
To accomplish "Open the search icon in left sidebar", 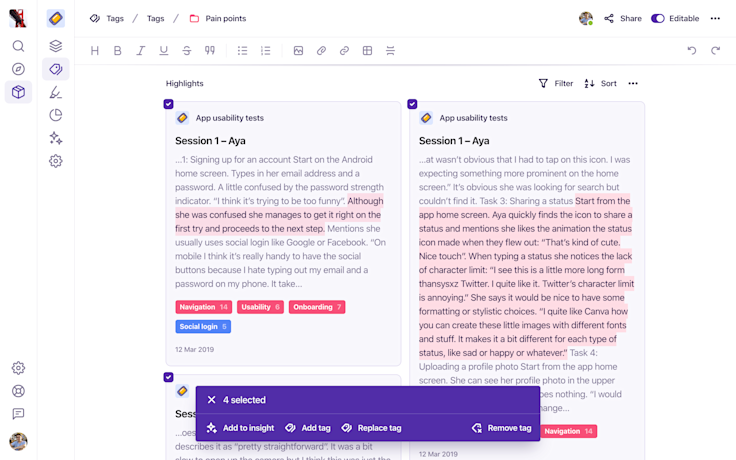I will coord(18,46).
